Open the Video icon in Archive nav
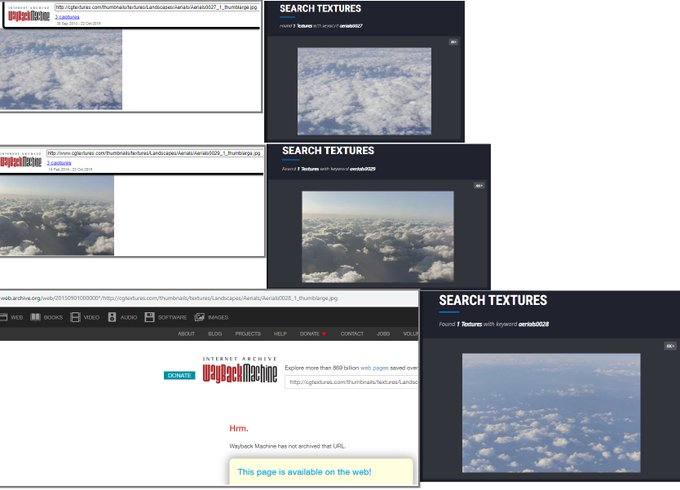 pyautogui.click(x=75, y=317)
